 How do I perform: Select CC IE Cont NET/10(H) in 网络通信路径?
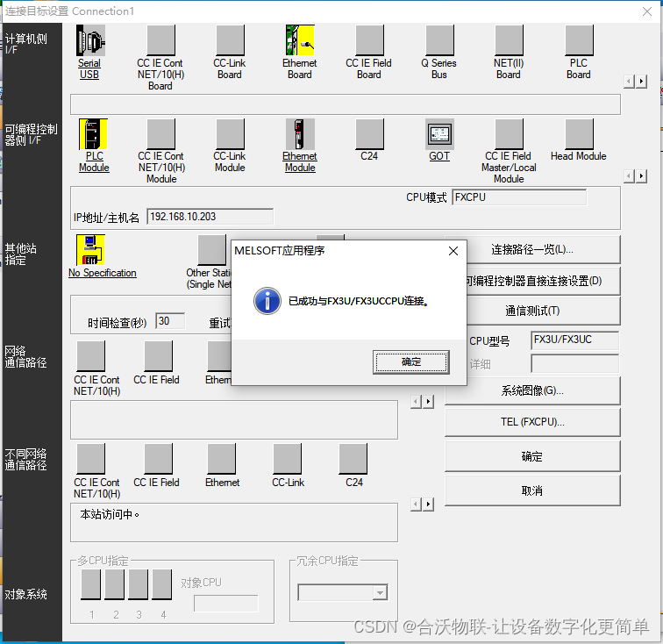click(x=90, y=356)
